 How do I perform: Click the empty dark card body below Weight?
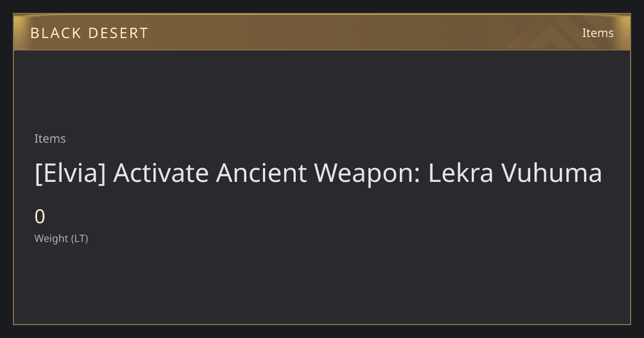coord(322,284)
